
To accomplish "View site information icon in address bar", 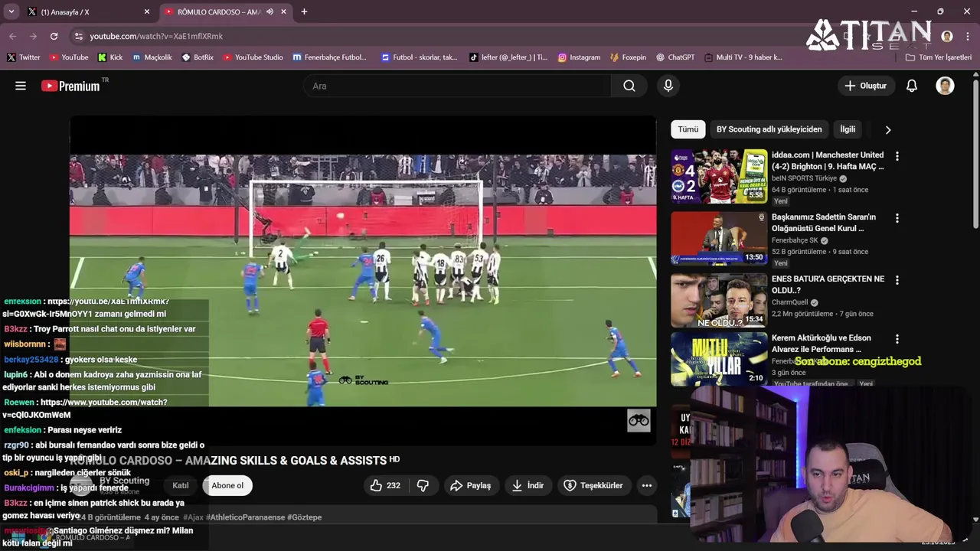I will [x=78, y=36].
